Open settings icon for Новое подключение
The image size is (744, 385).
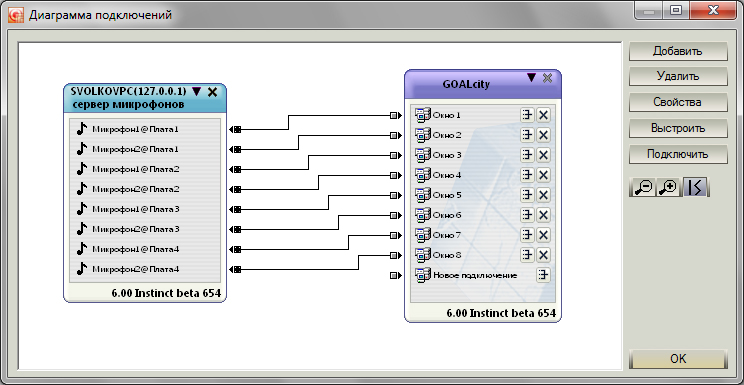click(x=543, y=275)
